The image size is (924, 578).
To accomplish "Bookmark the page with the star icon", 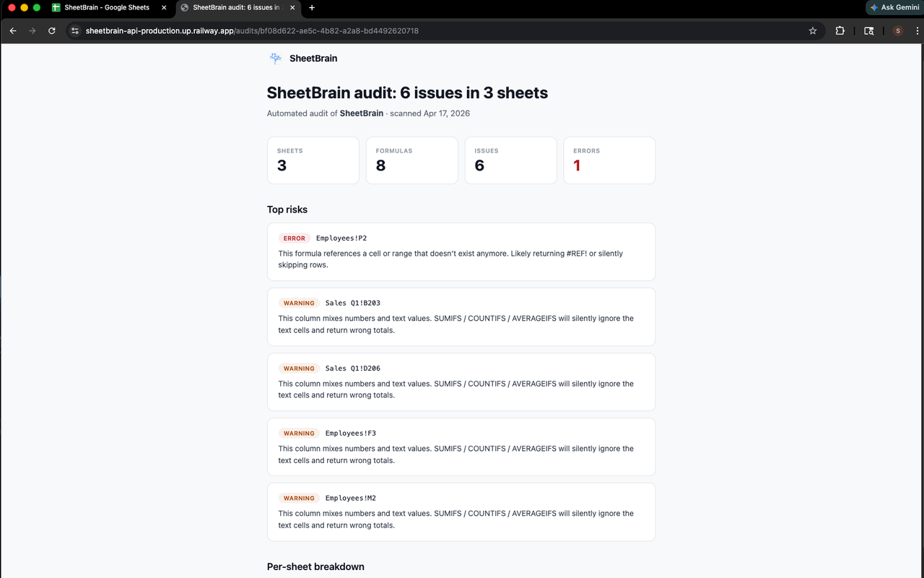I will tap(813, 30).
